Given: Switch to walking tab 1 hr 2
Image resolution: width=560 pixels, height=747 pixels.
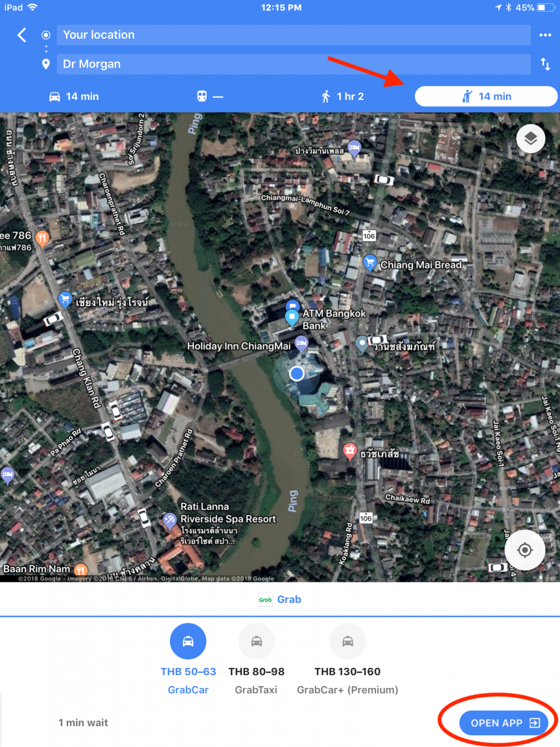Looking at the screenshot, I should click(x=343, y=96).
